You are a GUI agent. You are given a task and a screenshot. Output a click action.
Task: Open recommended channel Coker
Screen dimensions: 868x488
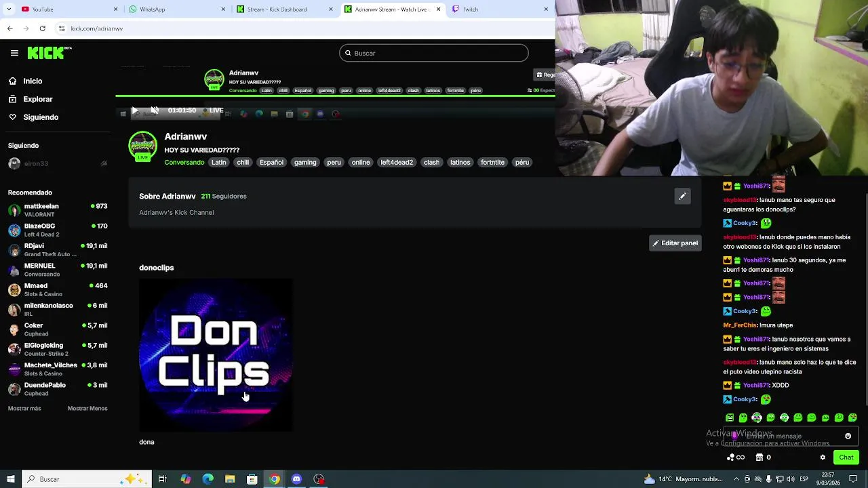tap(58, 329)
